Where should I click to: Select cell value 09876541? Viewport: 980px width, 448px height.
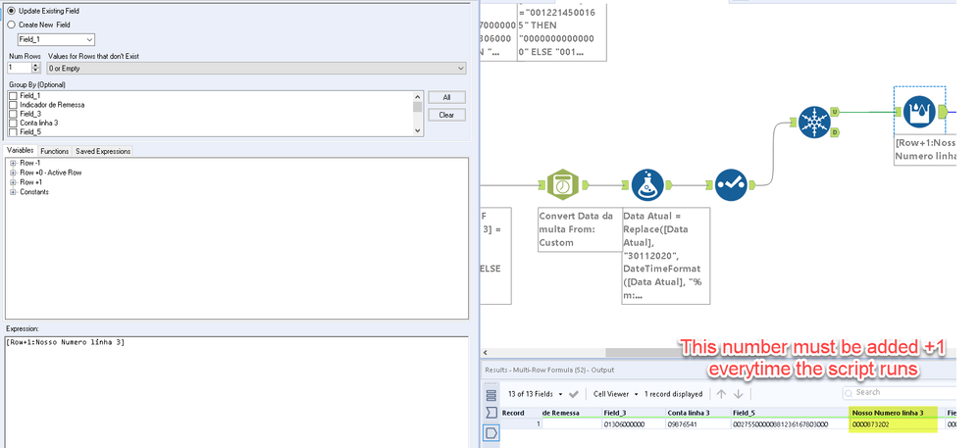pos(698,424)
